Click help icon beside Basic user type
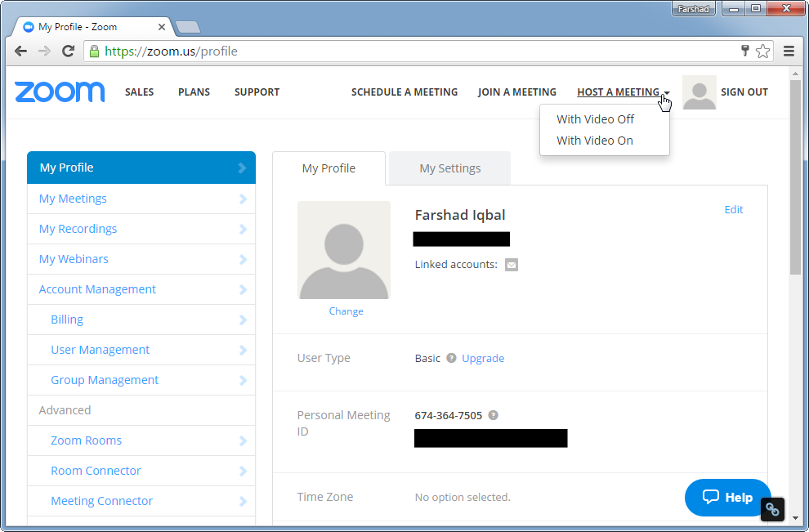 451,358
